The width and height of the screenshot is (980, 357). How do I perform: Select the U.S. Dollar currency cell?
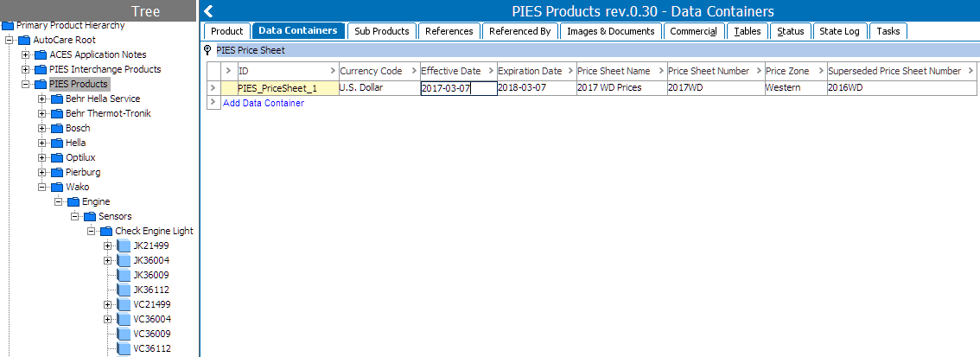[x=379, y=88]
